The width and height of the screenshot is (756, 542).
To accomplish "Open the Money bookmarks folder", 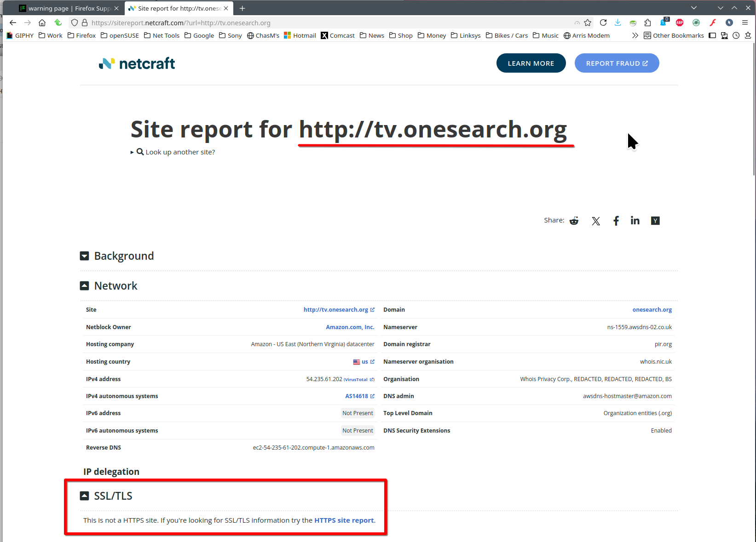I will (432, 35).
